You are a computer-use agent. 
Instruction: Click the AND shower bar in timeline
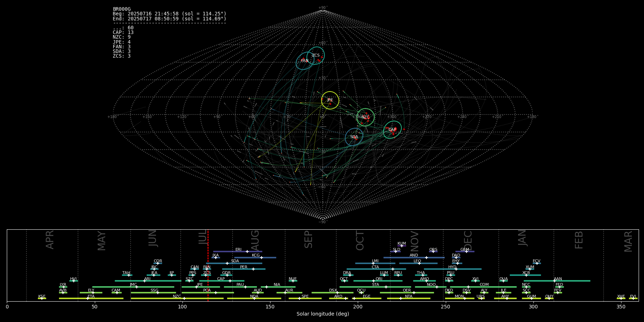coord(414,258)
